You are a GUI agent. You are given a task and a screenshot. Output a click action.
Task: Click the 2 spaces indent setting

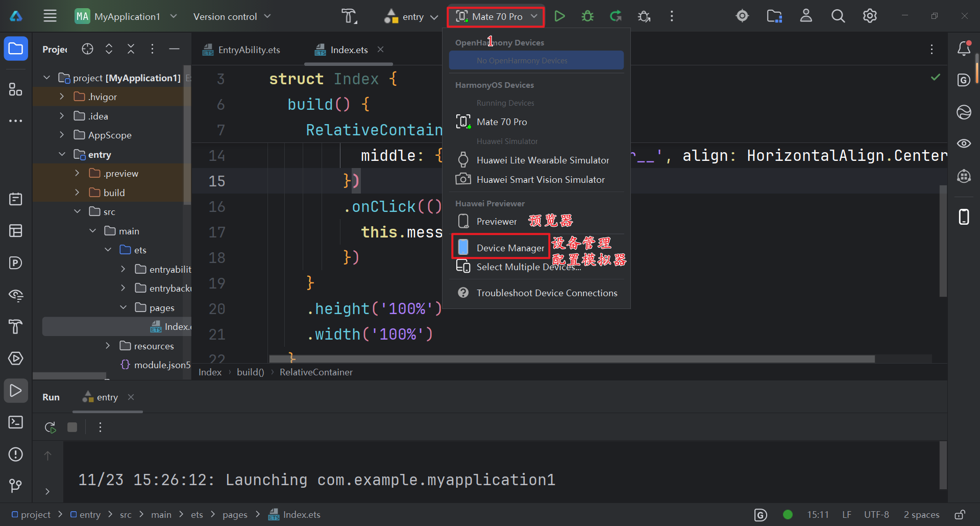coord(921,515)
